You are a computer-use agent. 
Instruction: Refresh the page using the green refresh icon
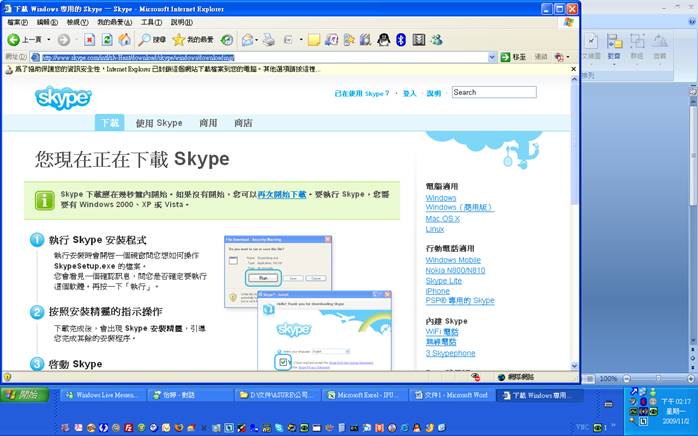(107, 39)
